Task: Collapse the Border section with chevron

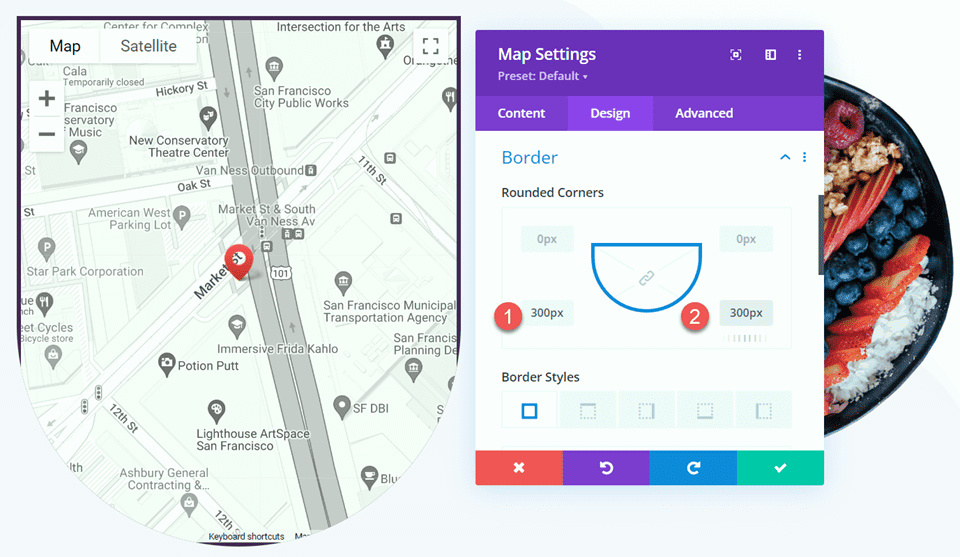Action: (x=785, y=157)
